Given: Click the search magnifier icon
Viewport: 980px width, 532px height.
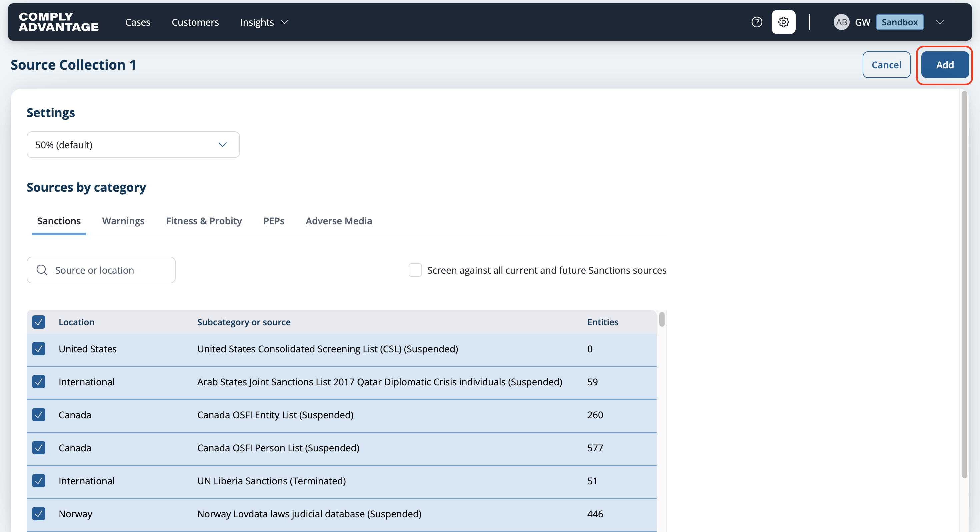Looking at the screenshot, I should (x=42, y=270).
